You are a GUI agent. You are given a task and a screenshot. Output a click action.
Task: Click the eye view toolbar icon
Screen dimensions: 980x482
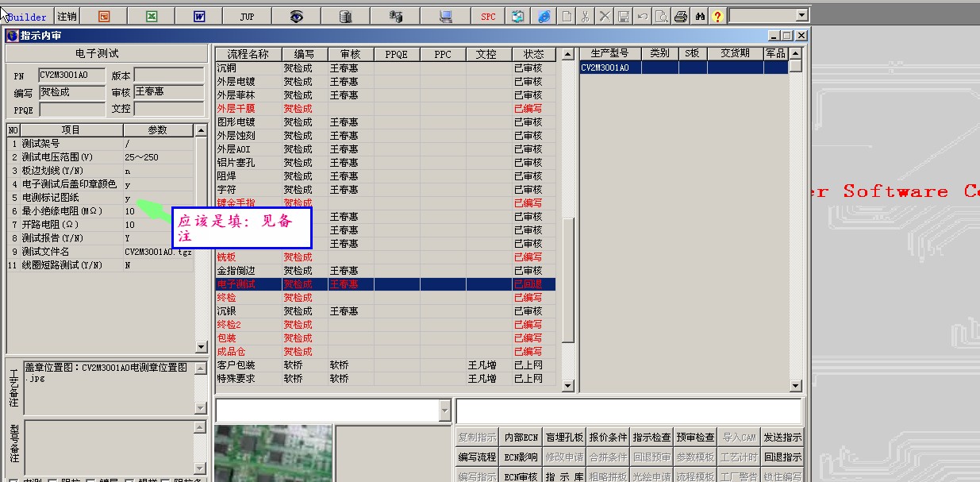point(296,16)
